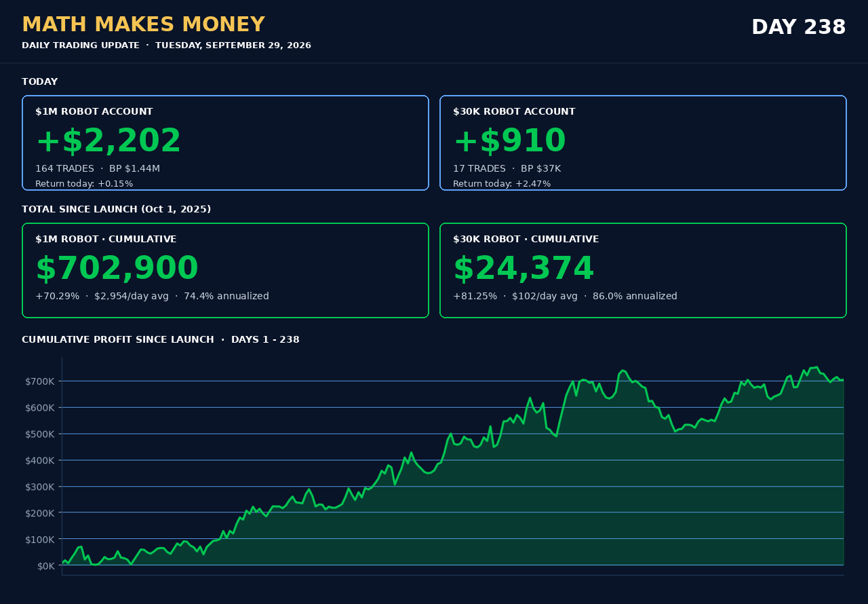
Task: Click the $1M ROBOT CUMULATIVE card title
Action: 106,240
